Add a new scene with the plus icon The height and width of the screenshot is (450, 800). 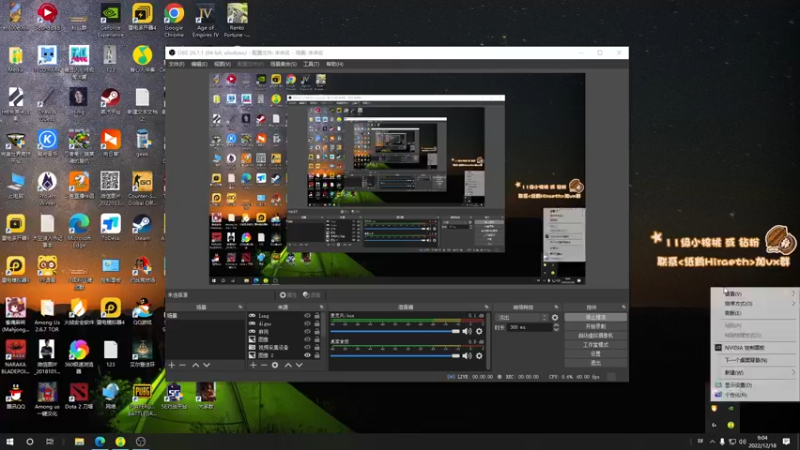(172, 365)
